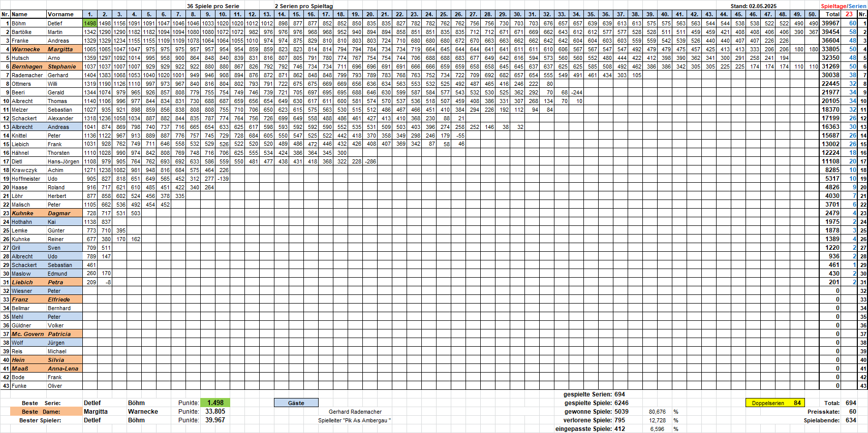Select the green 1498 cell in Böhm's row
Viewport: 868px width, 433px height.
pos(90,23)
